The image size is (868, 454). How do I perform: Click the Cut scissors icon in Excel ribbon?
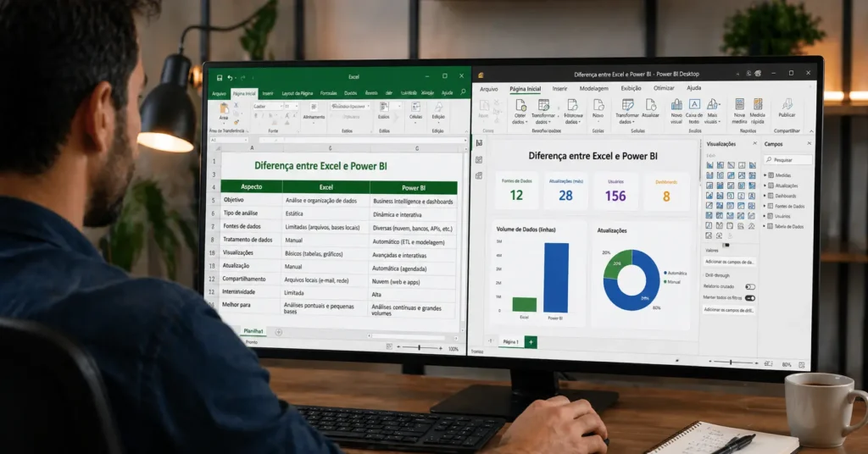pyautogui.click(x=236, y=105)
